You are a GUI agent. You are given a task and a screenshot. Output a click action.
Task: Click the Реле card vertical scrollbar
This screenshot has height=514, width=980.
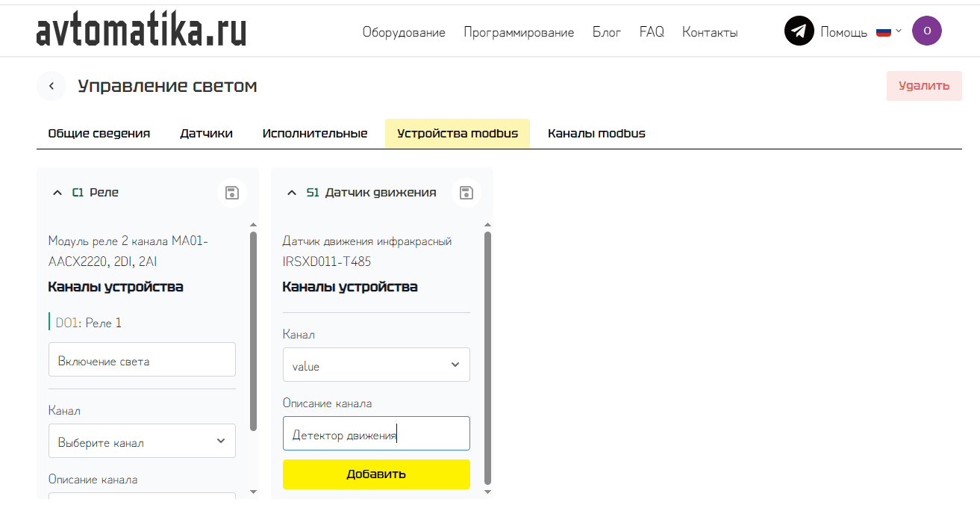point(253,330)
